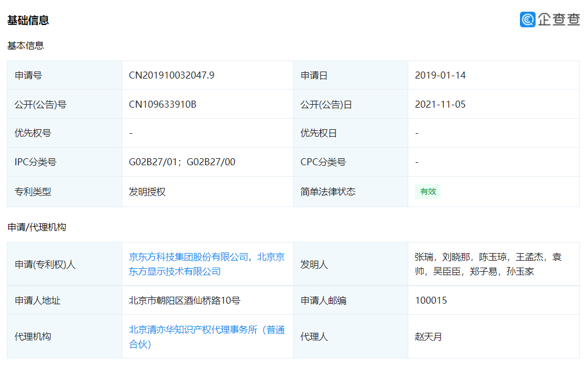Click publication number CN109633910B

coord(164,104)
